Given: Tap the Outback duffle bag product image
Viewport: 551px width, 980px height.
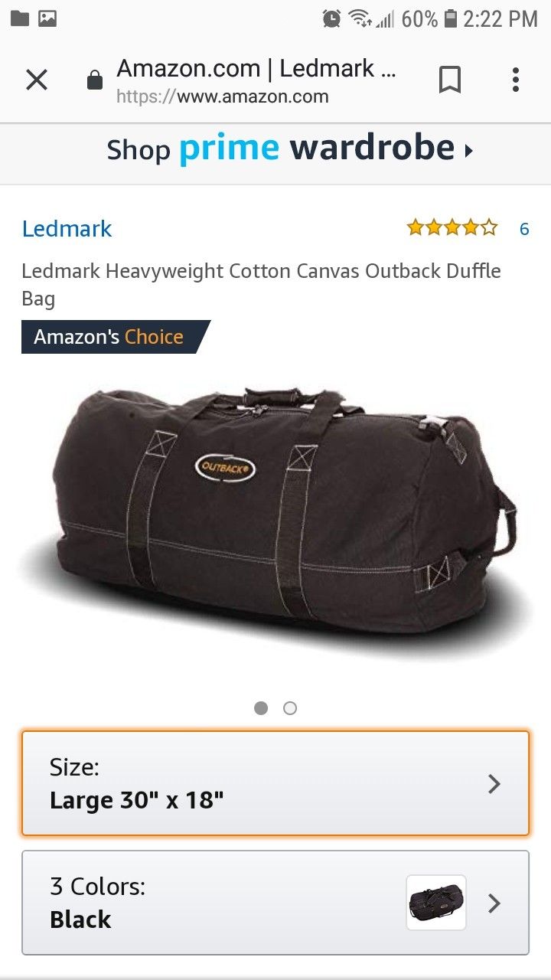Looking at the screenshot, I should (275, 521).
